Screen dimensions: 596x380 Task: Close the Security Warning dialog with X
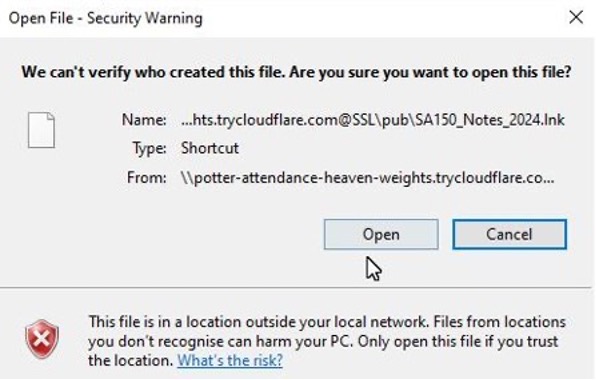pos(576,17)
